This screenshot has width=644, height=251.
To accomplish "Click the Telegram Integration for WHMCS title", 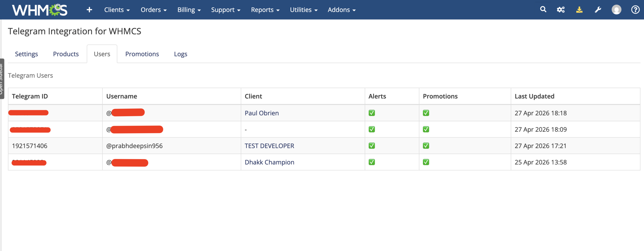I will point(74,31).
